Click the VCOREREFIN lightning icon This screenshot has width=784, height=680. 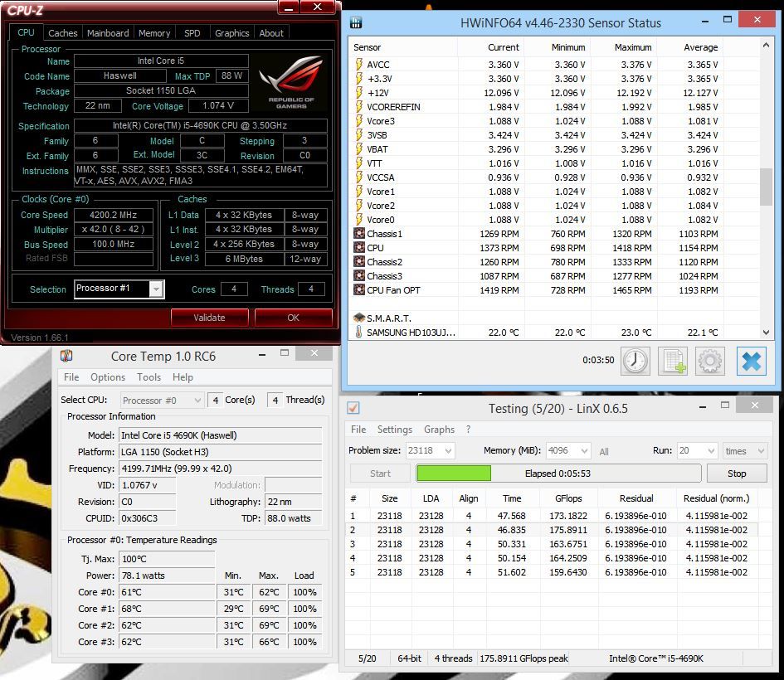[359, 106]
